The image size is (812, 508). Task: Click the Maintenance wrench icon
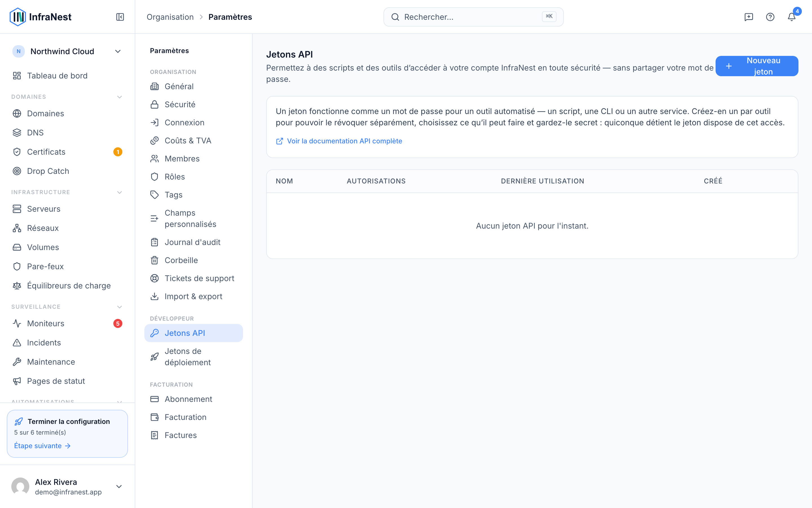(x=17, y=362)
